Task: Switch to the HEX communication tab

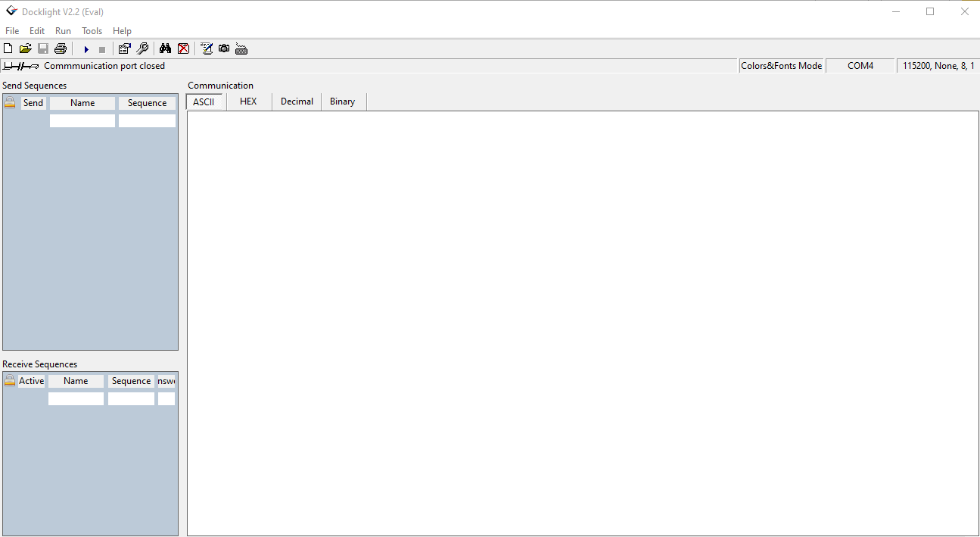Action: [248, 101]
